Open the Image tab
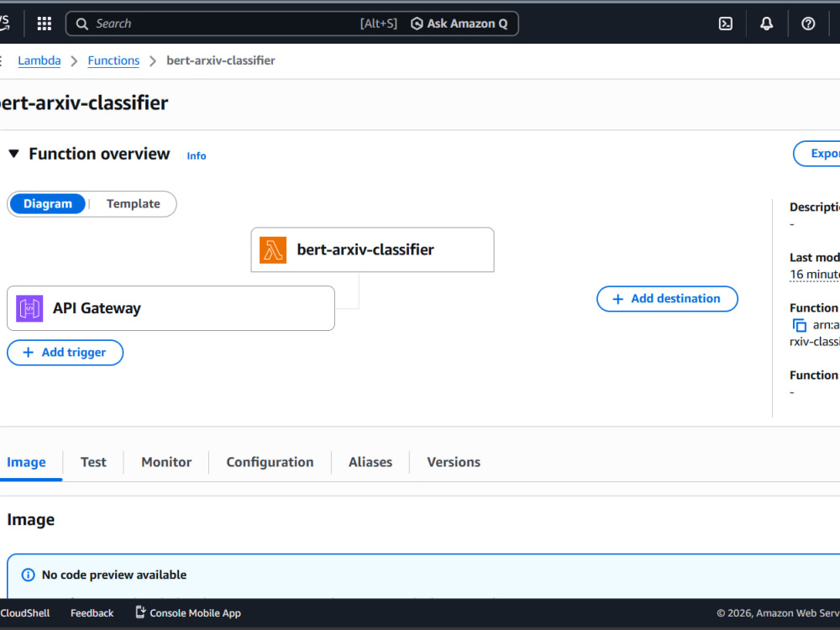Screen dimensions: 840x630 click(26, 462)
